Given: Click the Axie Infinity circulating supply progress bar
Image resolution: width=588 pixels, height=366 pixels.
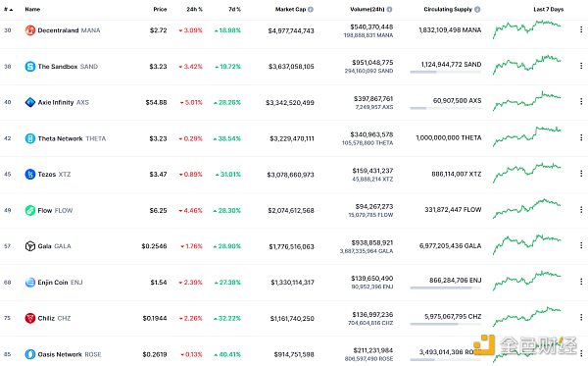Looking at the screenshot, I should [x=446, y=108].
